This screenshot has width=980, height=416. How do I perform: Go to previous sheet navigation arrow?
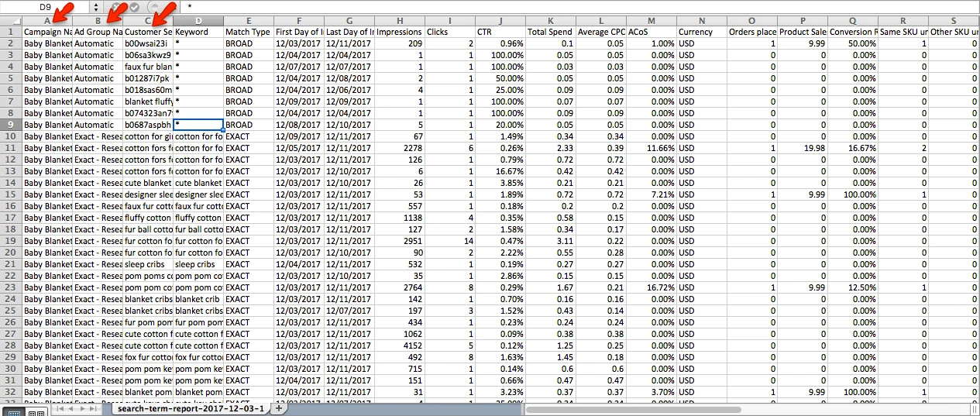(x=70, y=409)
